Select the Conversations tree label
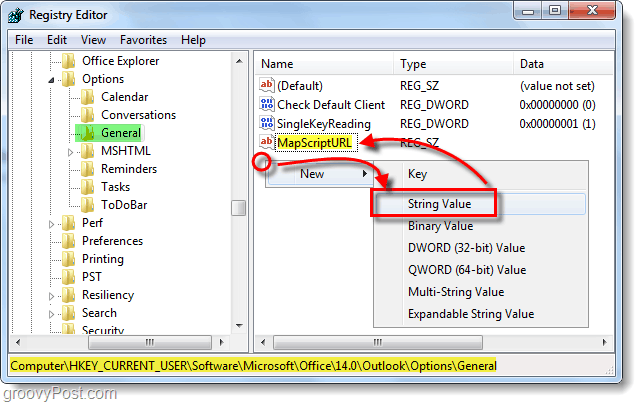The height and width of the screenshot is (404, 643). tap(139, 115)
